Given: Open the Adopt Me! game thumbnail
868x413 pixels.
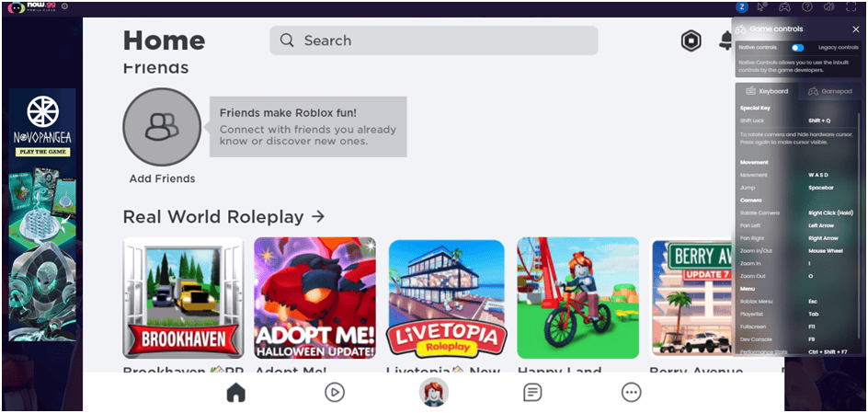Looking at the screenshot, I should point(314,298).
